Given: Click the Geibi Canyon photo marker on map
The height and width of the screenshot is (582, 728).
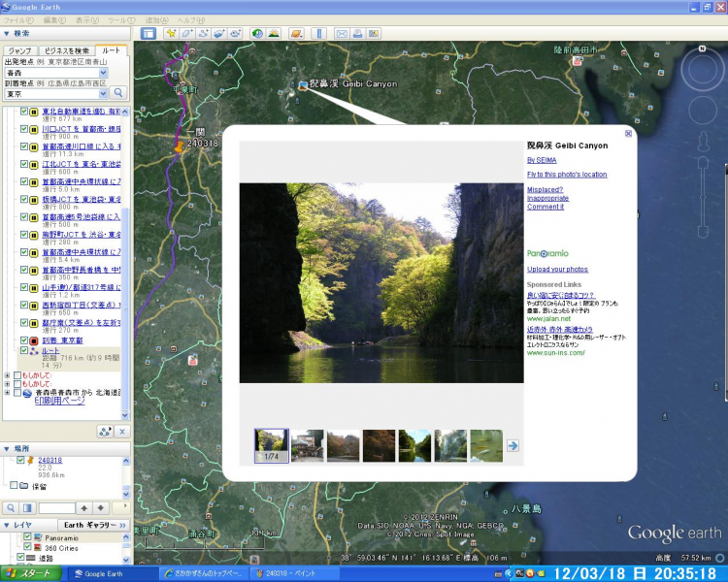Looking at the screenshot, I should coord(303,85).
